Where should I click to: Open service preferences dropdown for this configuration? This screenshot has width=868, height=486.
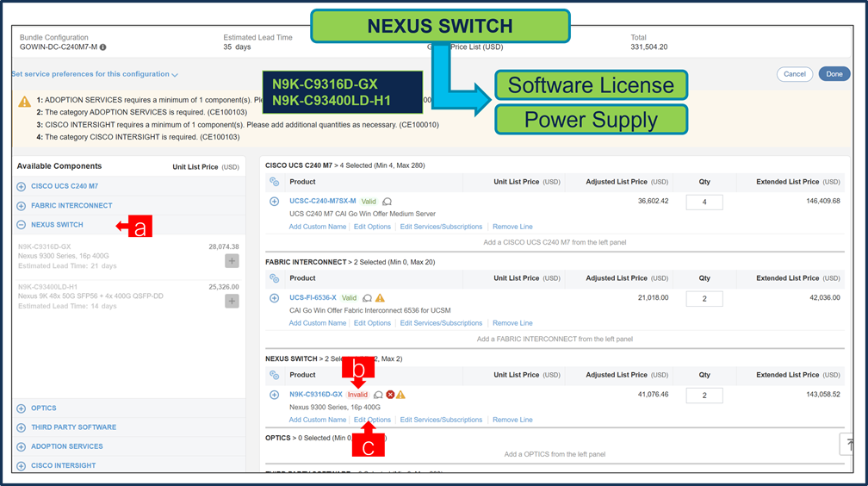pos(95,74)
